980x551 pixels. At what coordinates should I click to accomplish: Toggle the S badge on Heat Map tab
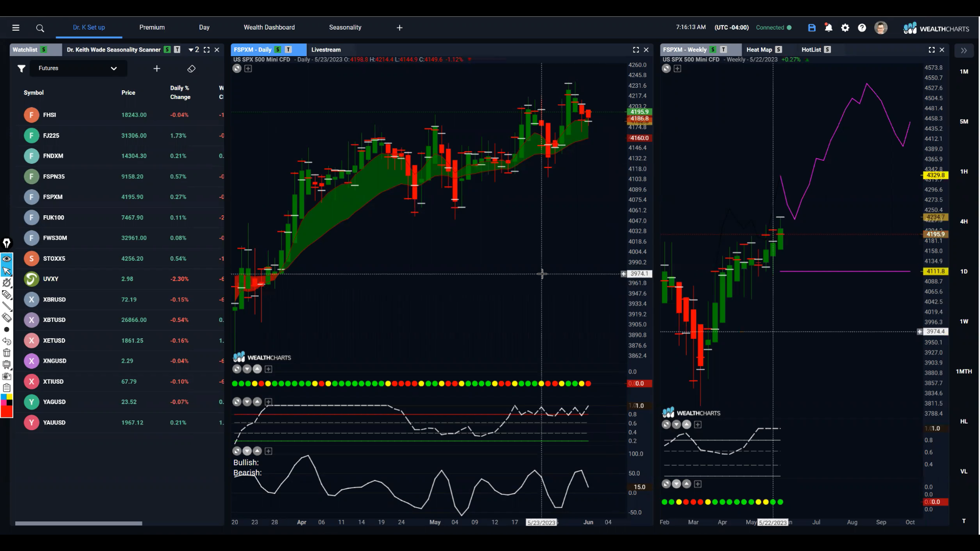[778, 50]
